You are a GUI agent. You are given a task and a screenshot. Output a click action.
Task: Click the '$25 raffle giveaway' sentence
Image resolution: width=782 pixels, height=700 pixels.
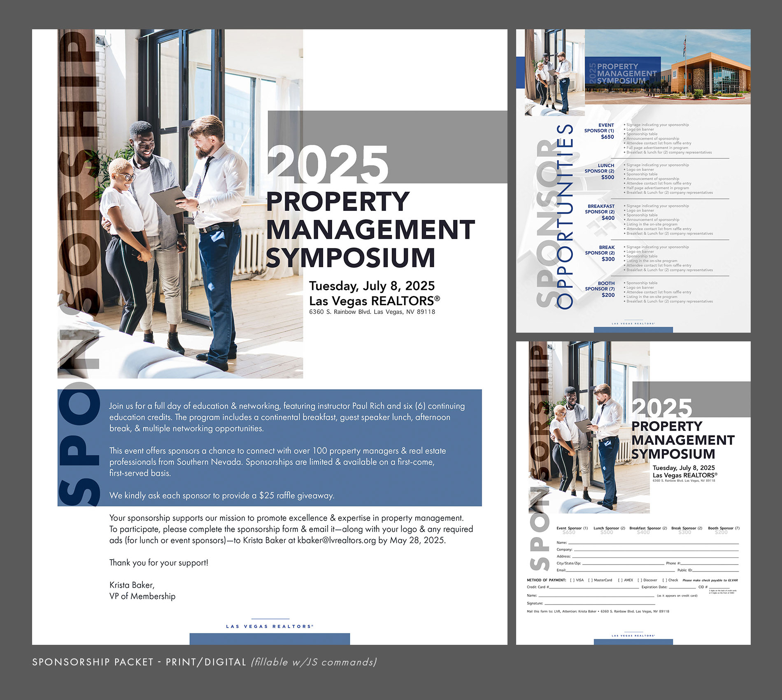click(x=222, y=495)
